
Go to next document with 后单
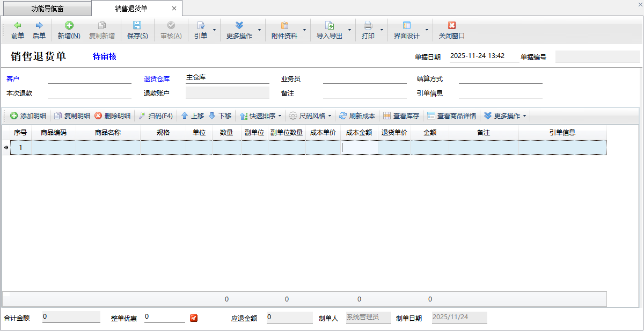39,25
